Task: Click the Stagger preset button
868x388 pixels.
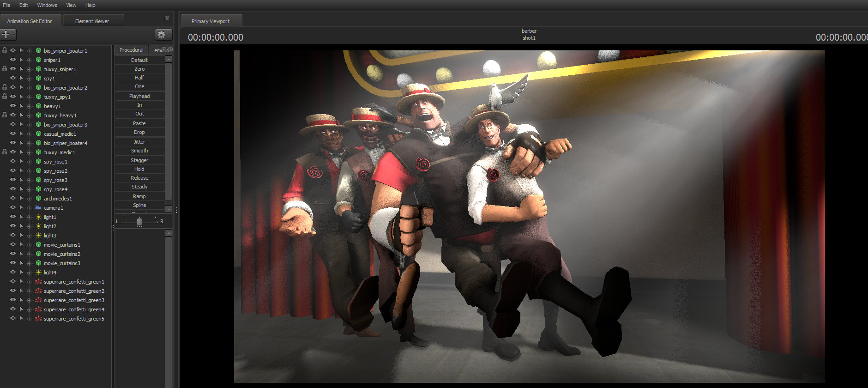Action: coord(139,160)
